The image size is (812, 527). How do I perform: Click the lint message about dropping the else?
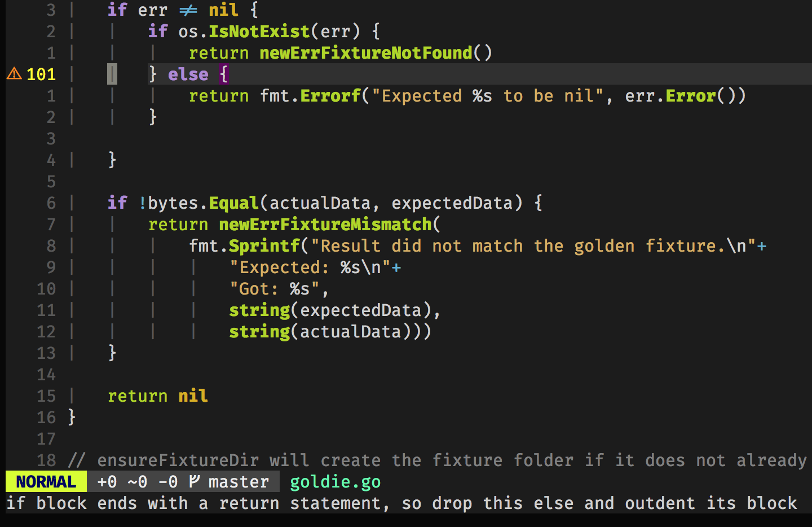coord(401,503)
